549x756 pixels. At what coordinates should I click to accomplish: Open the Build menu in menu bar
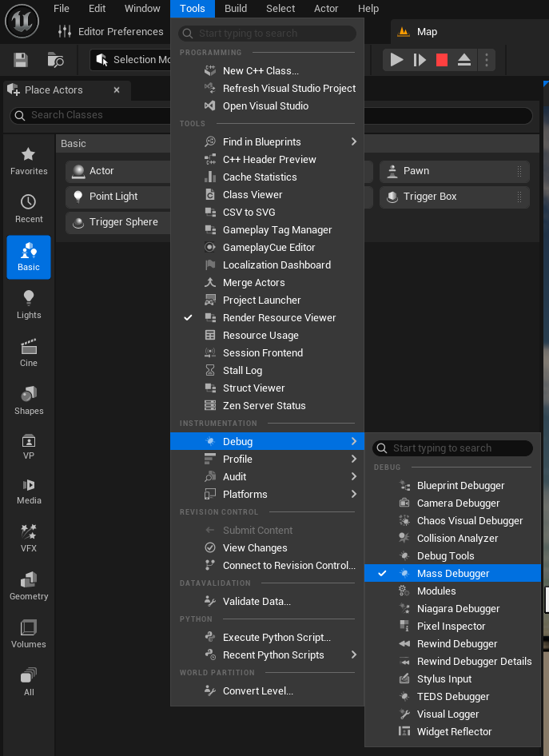[236, 9]
